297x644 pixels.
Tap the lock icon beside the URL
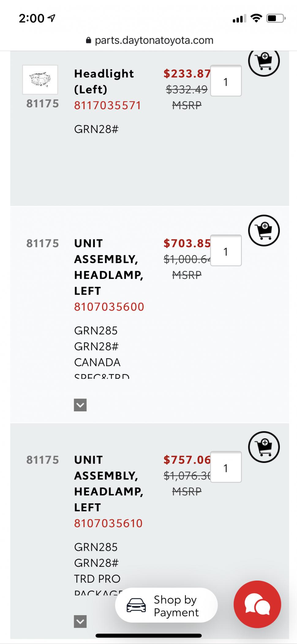click(x=88, y=40)
